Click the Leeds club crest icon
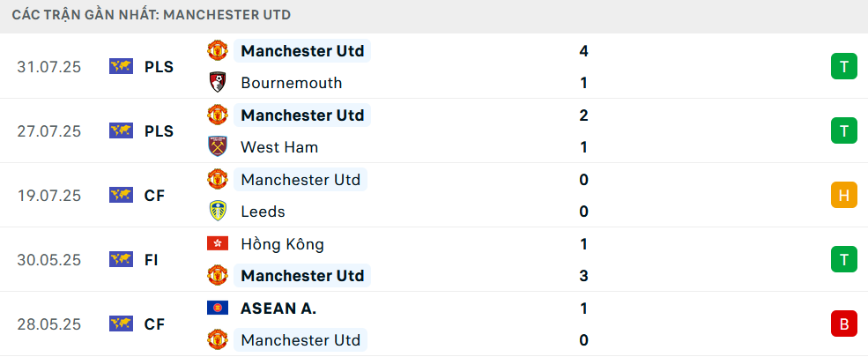Screen dimensions: 868x357 point(218,211)
